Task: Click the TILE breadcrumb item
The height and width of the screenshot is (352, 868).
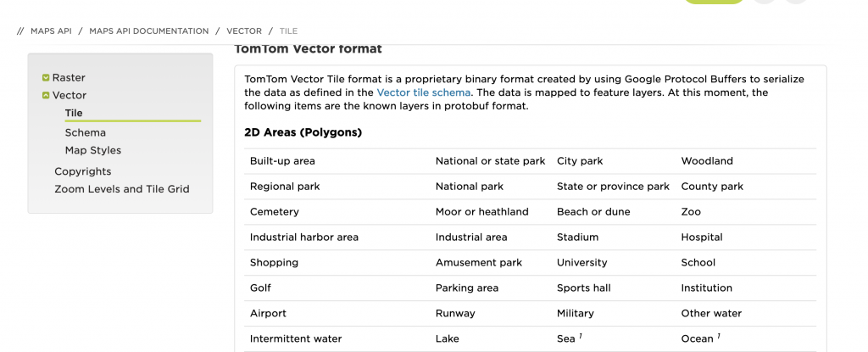Action: pyautogui.click(x=288, y=31)
